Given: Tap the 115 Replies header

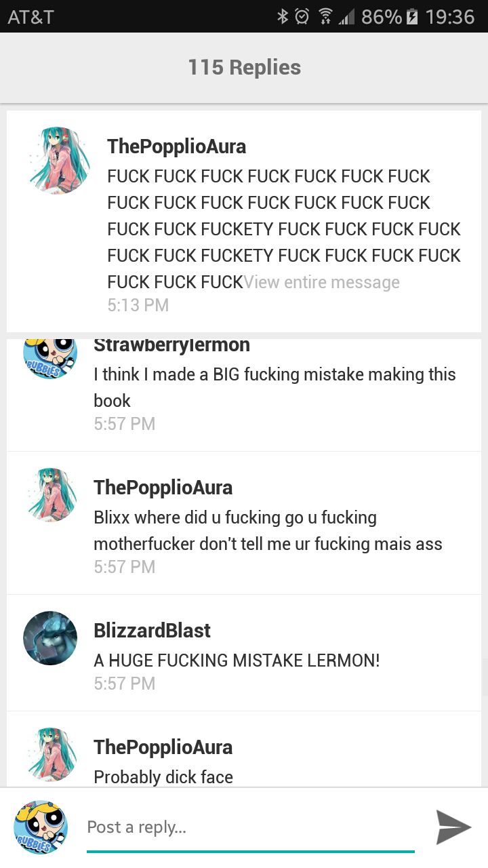Looking at the screenshot, I should (x=244, y=67).
